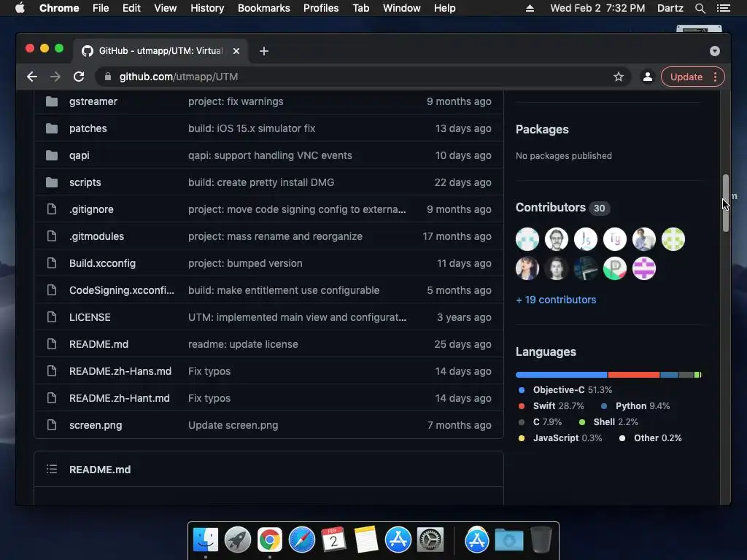The image size is (747, 560).
Task: Click the gstreamer folder icon
Action: pyautogui.click(x=52, y=101)
